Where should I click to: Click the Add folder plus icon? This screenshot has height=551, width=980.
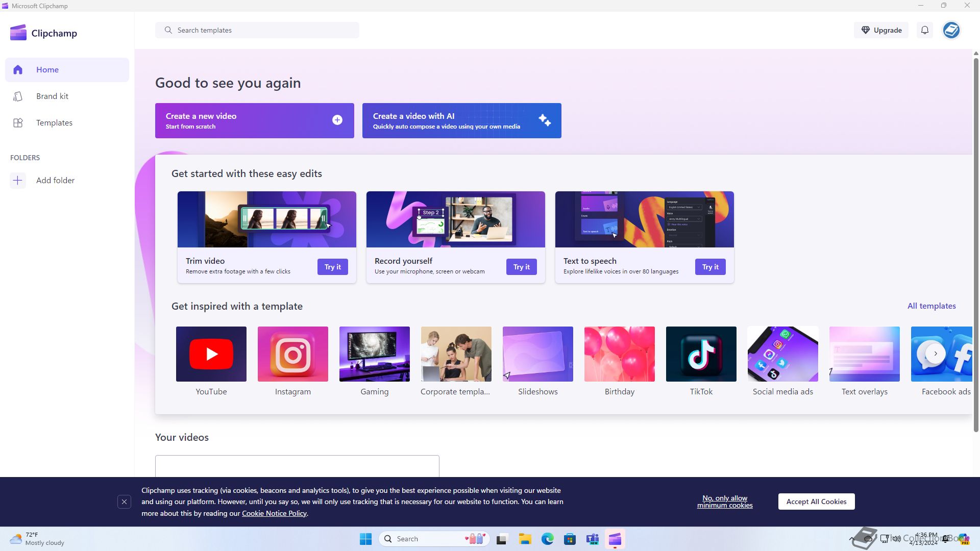(x=18, y=181)
